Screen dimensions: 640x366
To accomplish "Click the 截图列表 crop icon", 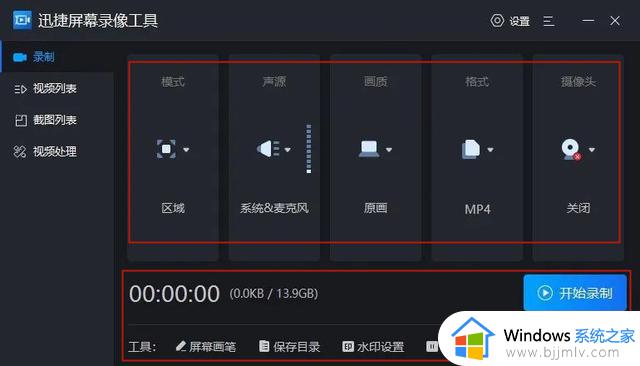I will (20, 120).
